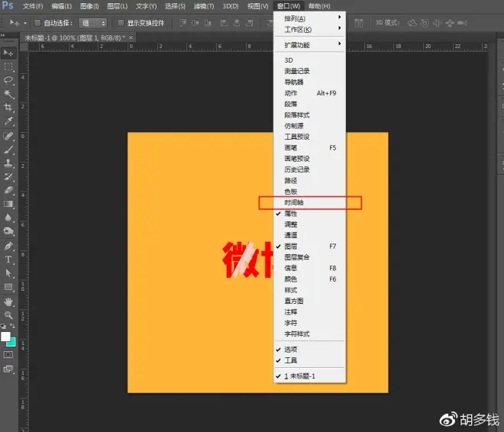Select the Horizontal Type tool
Screen dimensions: 504x432
click(x=8, y=260)
